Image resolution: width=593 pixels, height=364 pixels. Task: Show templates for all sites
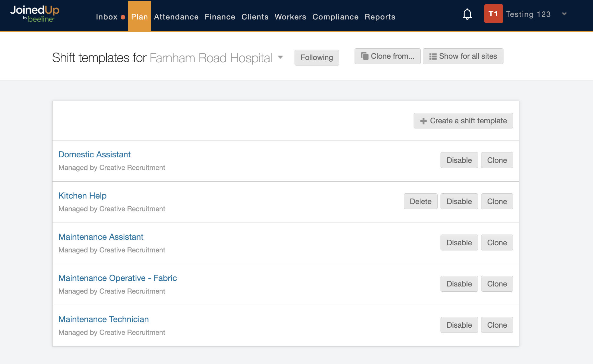click(463, 56)
